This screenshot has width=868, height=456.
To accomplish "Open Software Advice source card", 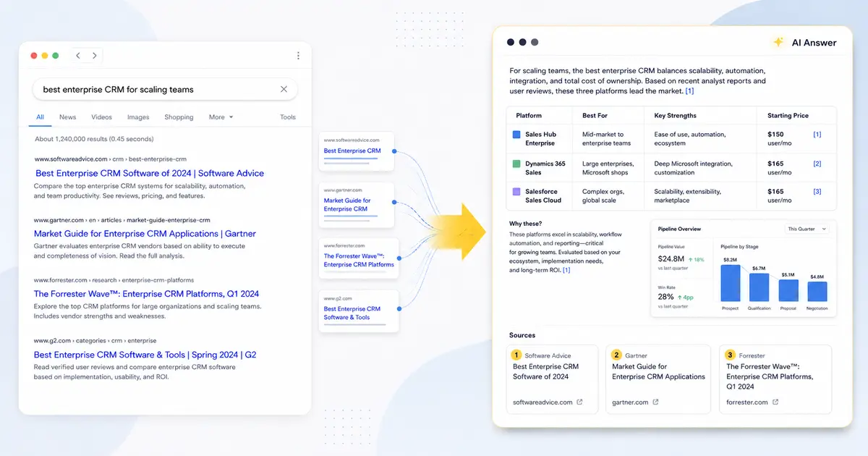I will (553, 379).
